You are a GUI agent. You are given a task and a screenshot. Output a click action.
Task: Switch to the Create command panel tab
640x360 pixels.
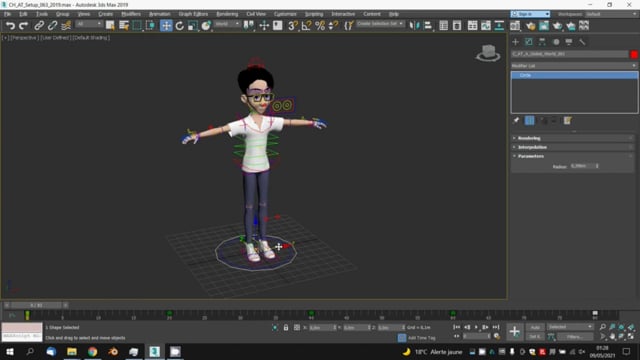click(x=516, y=42)
